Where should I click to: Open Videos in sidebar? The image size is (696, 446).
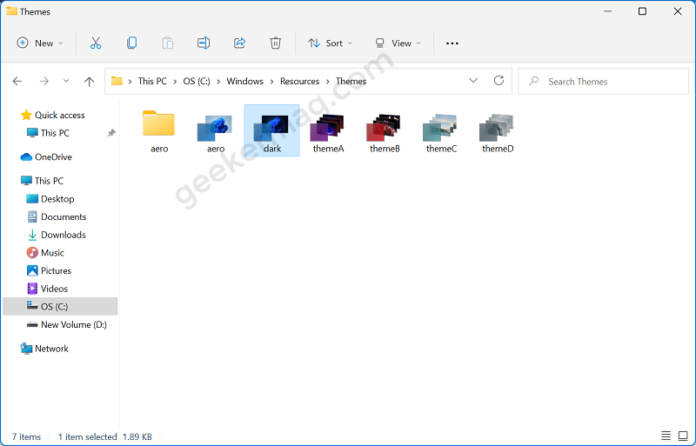47,288
